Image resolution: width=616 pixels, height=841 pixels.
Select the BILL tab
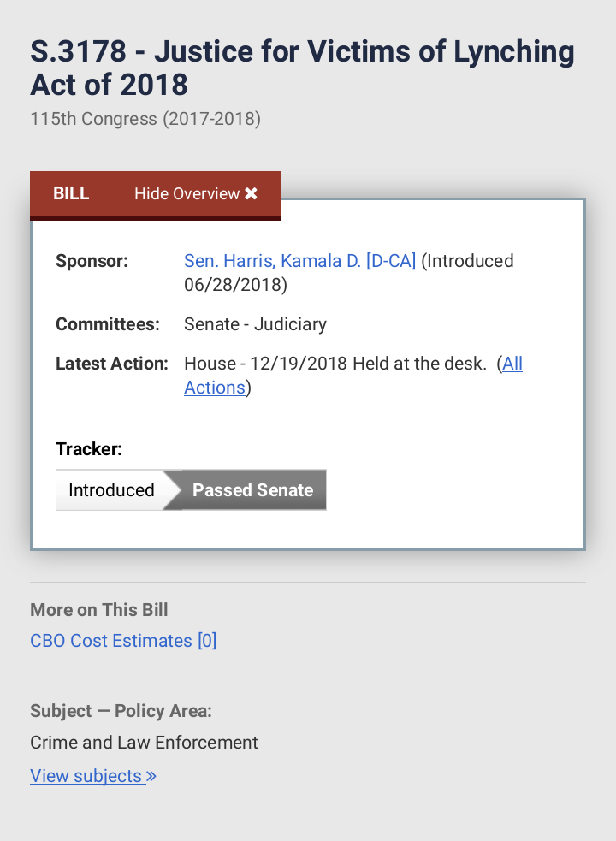[x=71, y=194]
